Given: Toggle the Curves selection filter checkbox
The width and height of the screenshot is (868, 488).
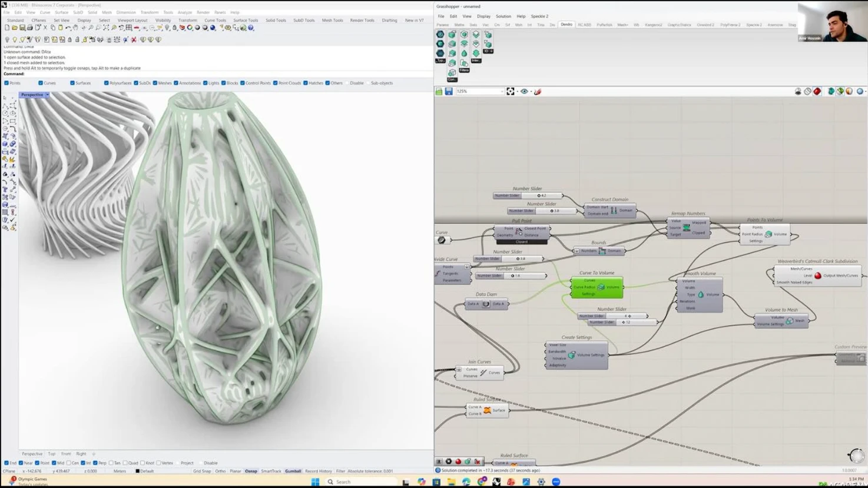Looking at the screenshot, I should [x=41, y=83].
